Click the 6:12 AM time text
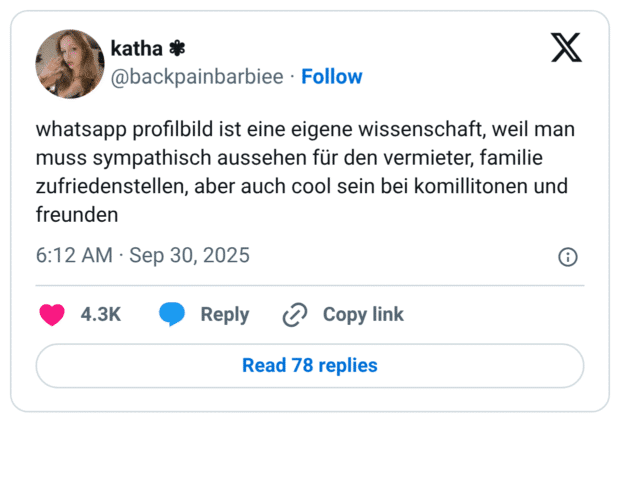This screenshot has width=620, height=502. pos(74,256)
